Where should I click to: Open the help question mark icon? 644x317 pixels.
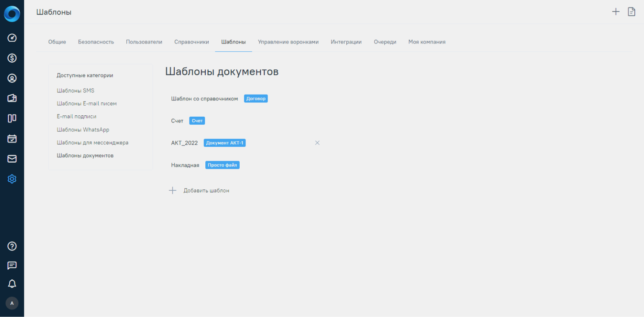pyautogui.click(x=12, y=246)
